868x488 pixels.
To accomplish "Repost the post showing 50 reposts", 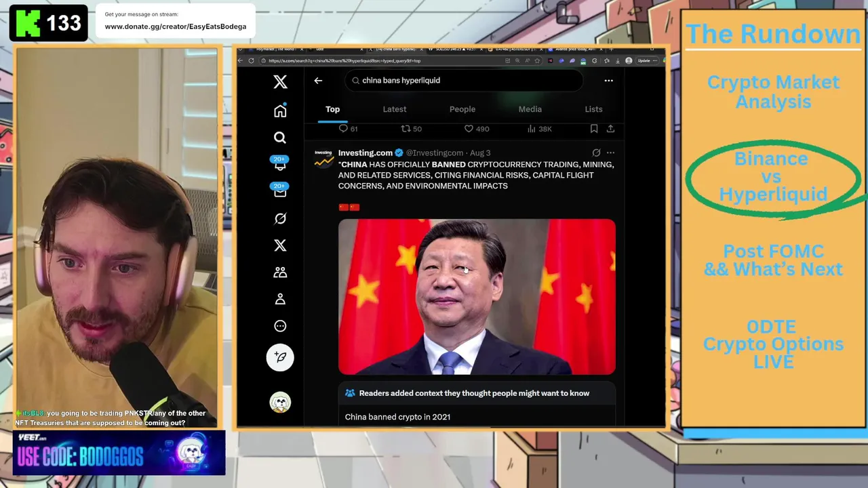I will [411, 129].
